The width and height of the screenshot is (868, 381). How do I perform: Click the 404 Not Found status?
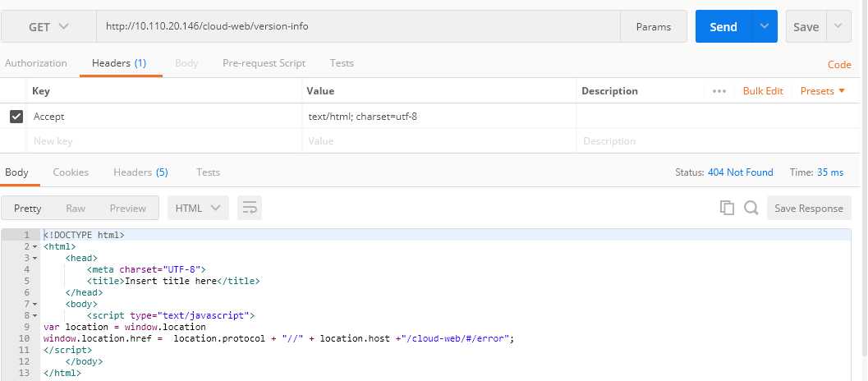pos(740,172)
